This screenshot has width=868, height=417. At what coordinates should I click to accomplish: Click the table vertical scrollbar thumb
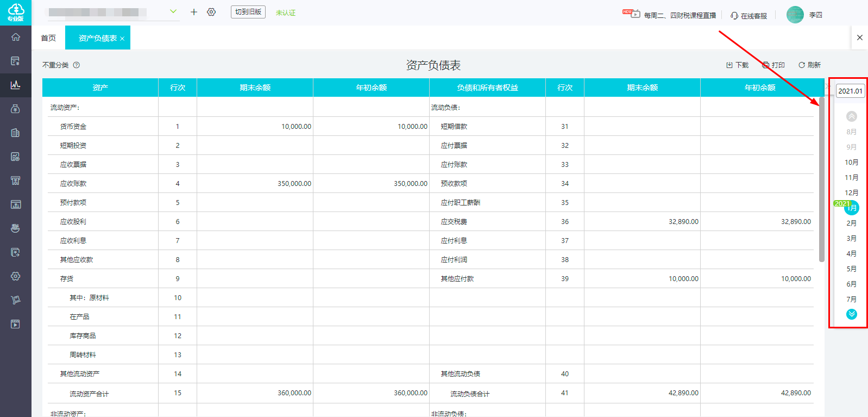pyautogui.click(x=822, y=179)
